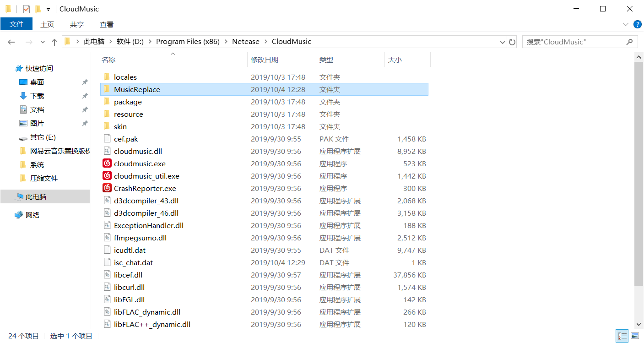This screenshot has width=644, height=343.
Task: Expand the ribbon with the chevron
Action: click(626, 24)
